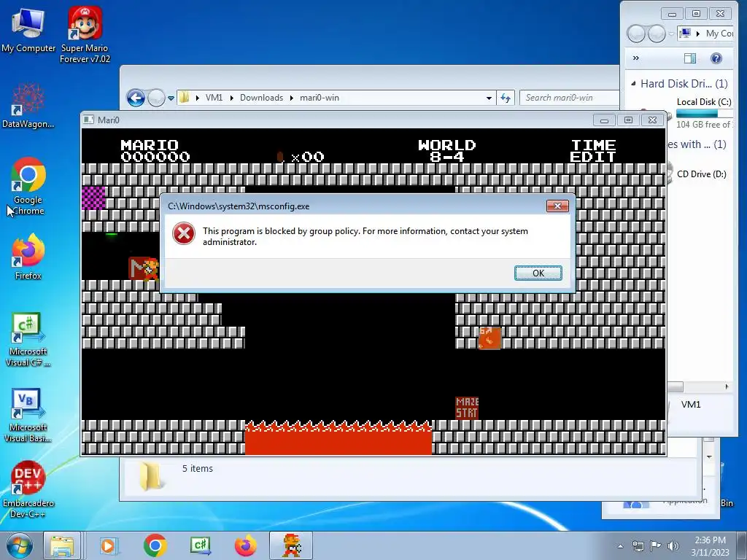This screenshot has width=747, height=560.
Task: Select Downloads in the address breadcrumb
Action: [261, 98]
